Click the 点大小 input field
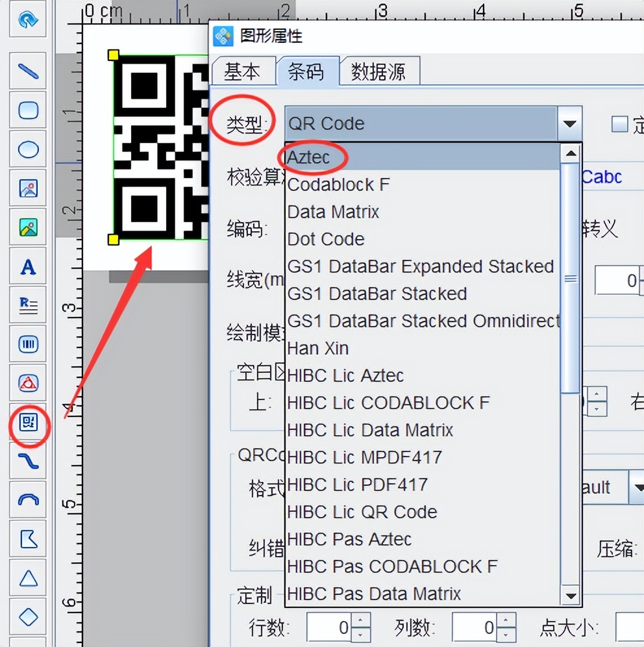The width and height of the screenshot is (644, 647). 630,628
